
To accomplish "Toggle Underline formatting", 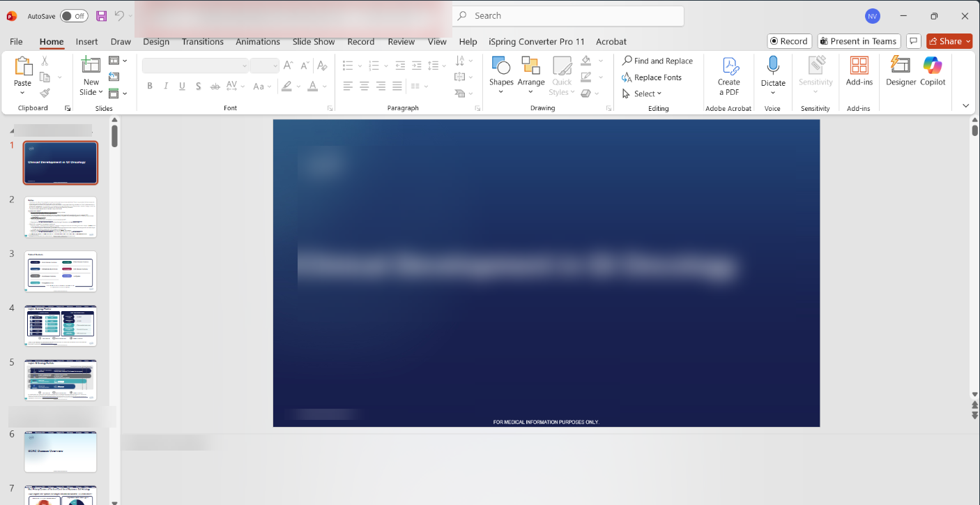I will pos(182,86).
